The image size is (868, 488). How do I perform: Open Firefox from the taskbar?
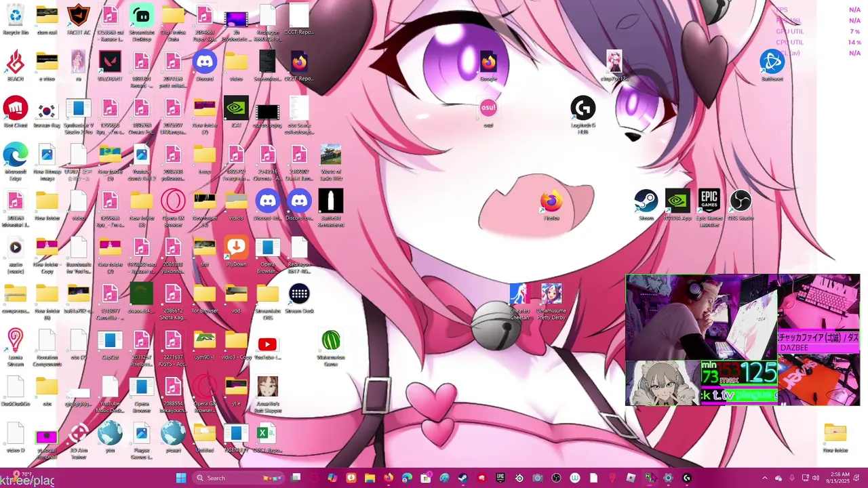[x=388, y=478]
